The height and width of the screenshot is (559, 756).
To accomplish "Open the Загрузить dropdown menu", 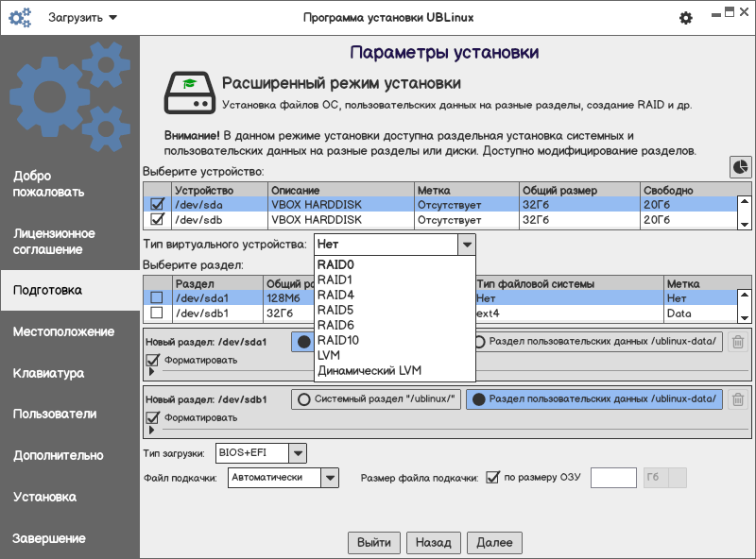I will point(82,18).
